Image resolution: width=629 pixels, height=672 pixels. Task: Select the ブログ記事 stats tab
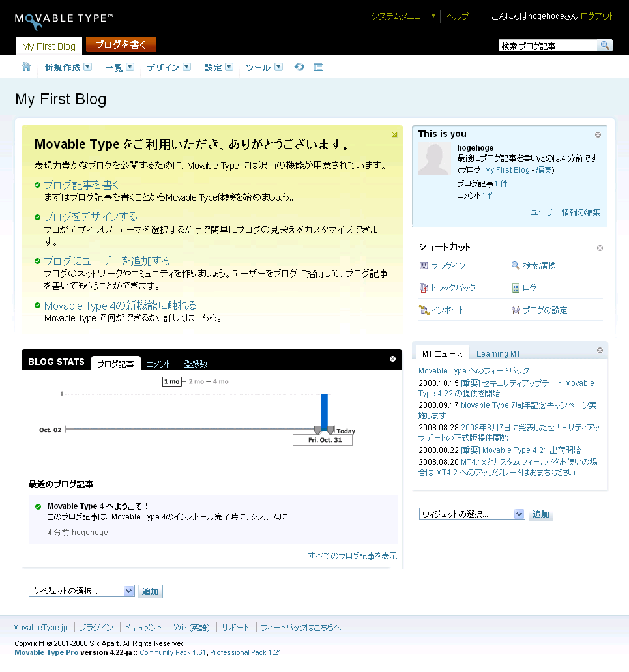115,364
